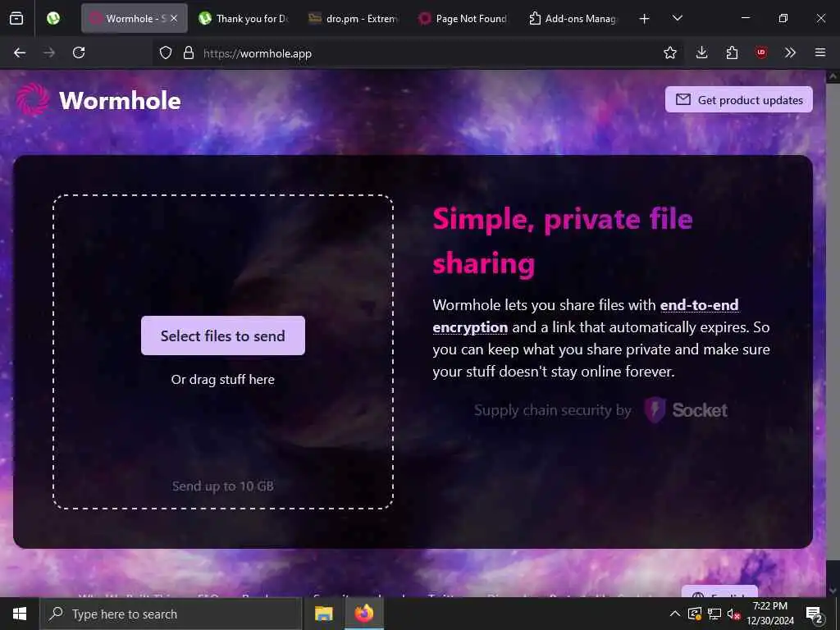The height and width of the screenshot is (630, 840).
Task: Click Firefox taskbar icon
Action: pos(363,614)
